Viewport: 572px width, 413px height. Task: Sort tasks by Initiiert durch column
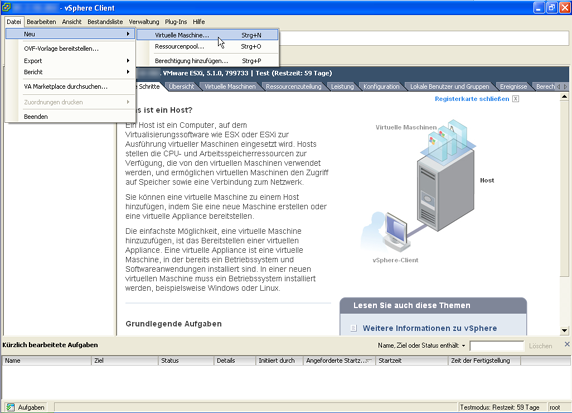click(279, 360)
